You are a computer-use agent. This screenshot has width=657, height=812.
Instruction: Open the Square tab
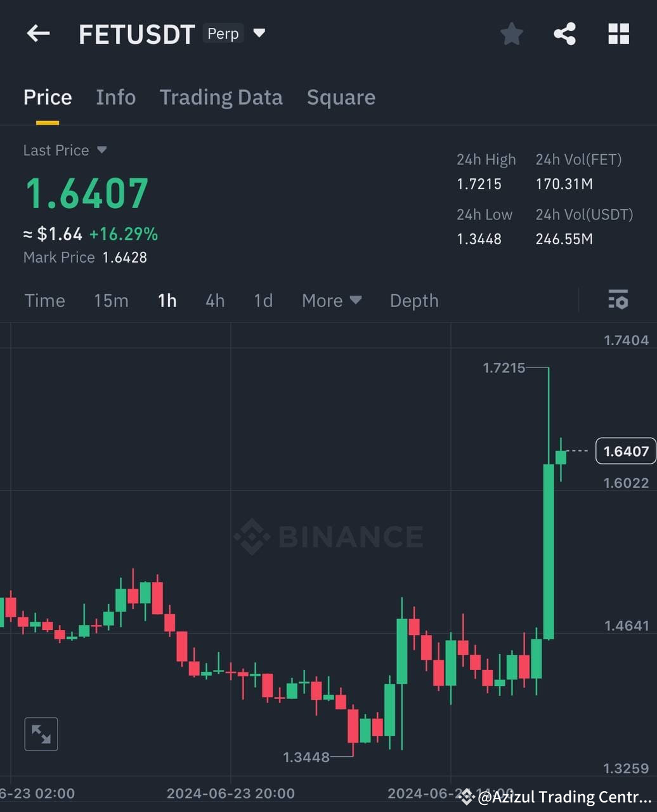pyautogui.click(x=341, y=97)
